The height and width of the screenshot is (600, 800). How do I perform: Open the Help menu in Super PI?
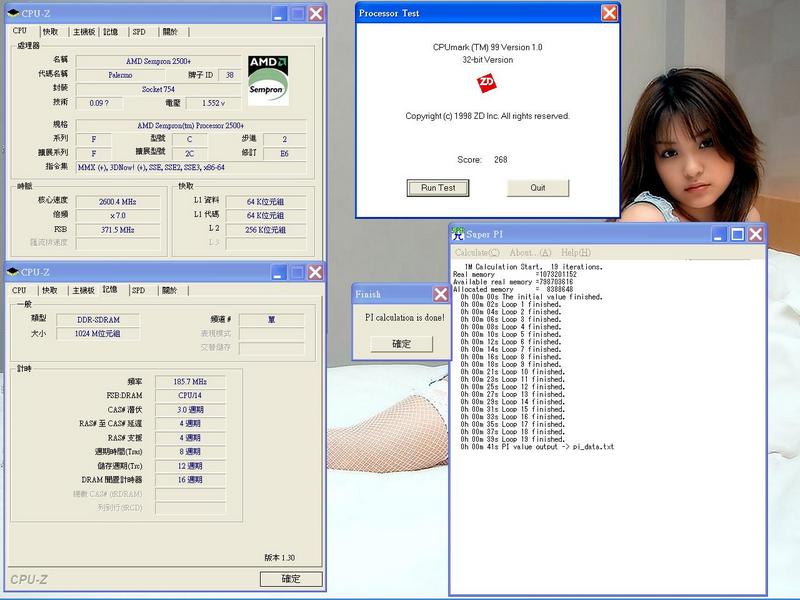pyautogui.click(x=575, y=253)
